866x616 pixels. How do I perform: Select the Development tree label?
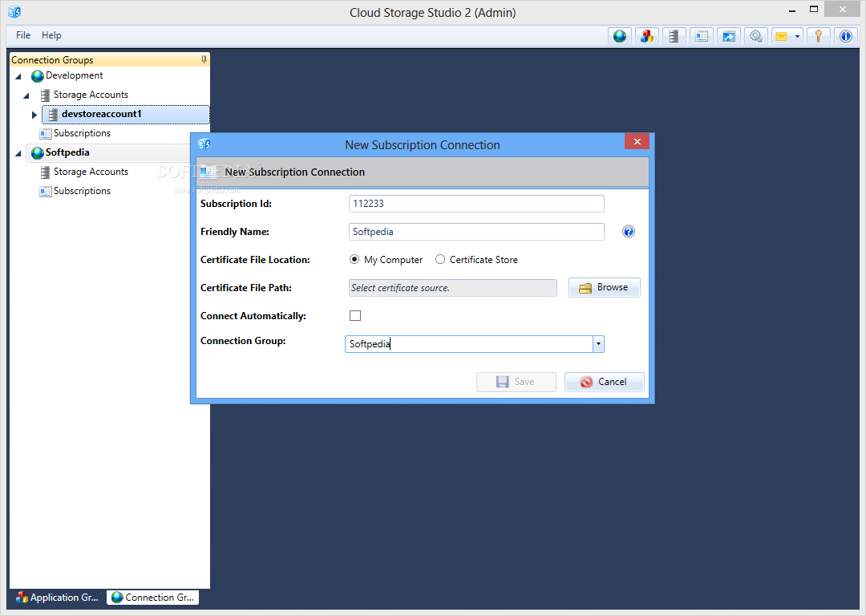[74, 75]
